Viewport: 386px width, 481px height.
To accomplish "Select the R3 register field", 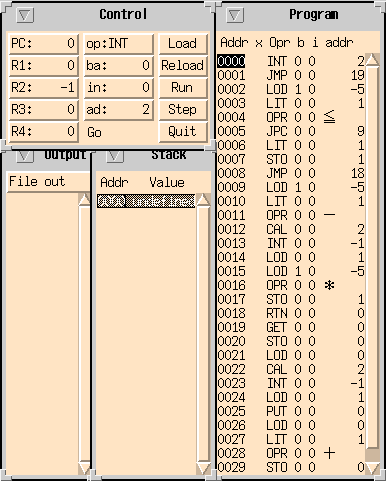I will point(43,109).
